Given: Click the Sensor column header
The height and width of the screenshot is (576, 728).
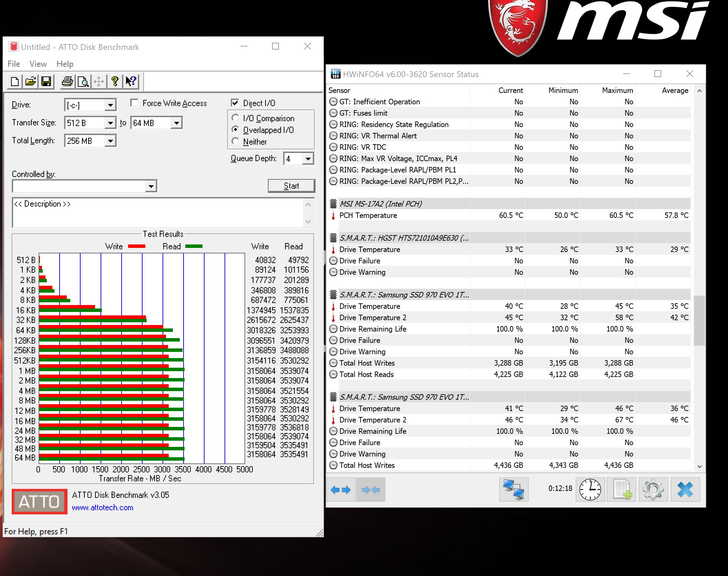Looking at the screenshot, I should pyautogui.click(x=398, y=90).
